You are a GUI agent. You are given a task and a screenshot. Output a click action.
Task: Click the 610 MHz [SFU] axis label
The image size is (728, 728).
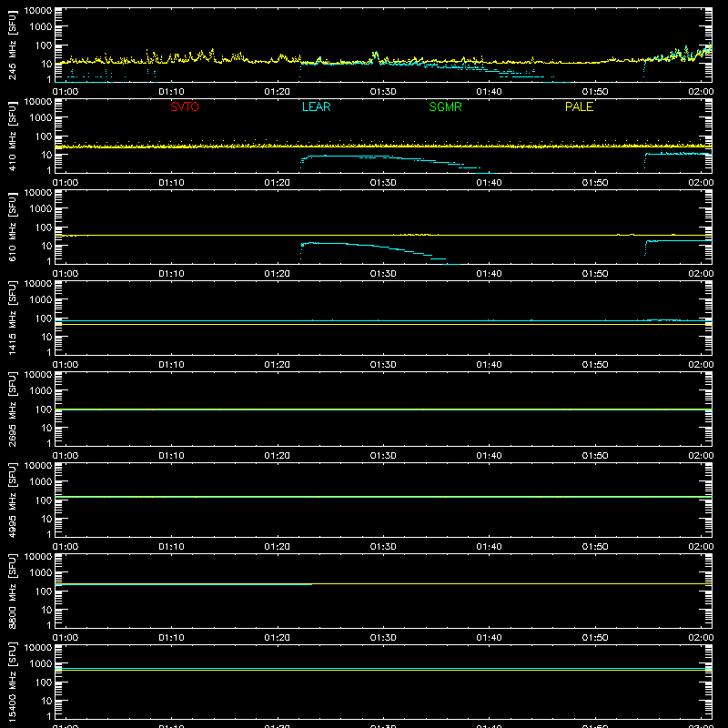coord(12,227)
